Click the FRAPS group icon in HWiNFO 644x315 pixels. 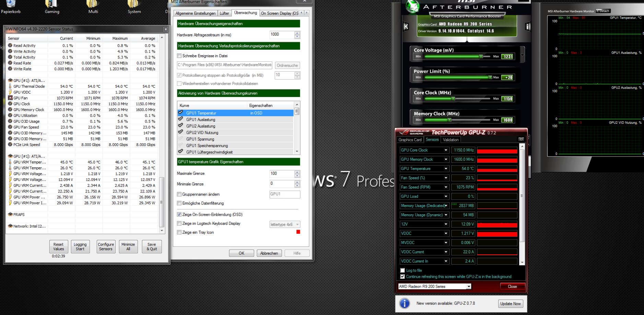pos(10,215)
